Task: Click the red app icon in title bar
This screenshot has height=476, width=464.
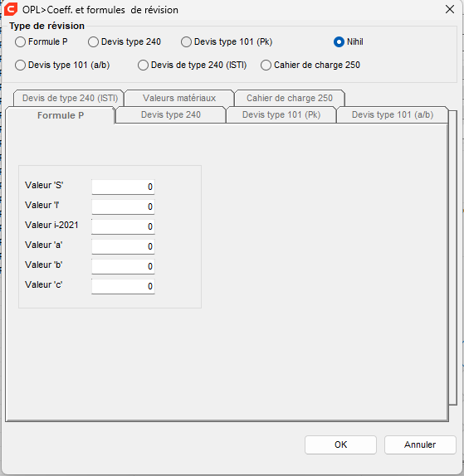Action: point(11,9)
